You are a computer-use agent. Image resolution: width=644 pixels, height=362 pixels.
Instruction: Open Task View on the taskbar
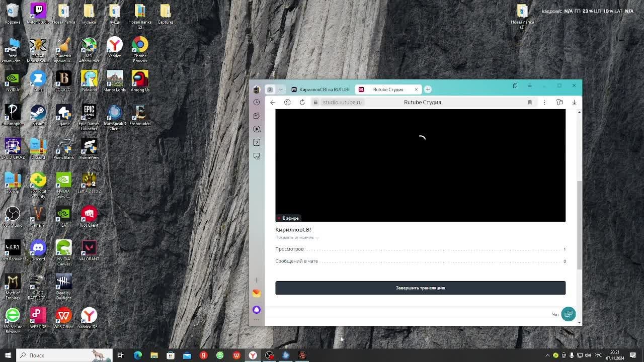point(121,355)
